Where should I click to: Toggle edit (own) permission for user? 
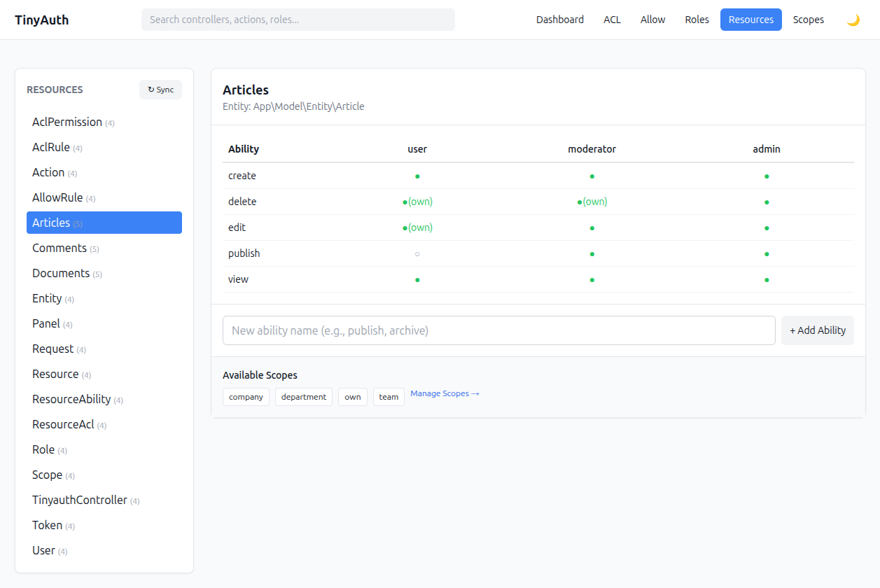(x=417, y=227)
